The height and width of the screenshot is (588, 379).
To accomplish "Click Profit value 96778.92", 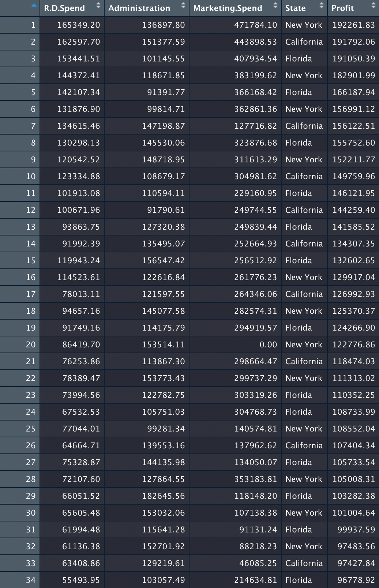I will pyautogui.click(x=356, y=580).
